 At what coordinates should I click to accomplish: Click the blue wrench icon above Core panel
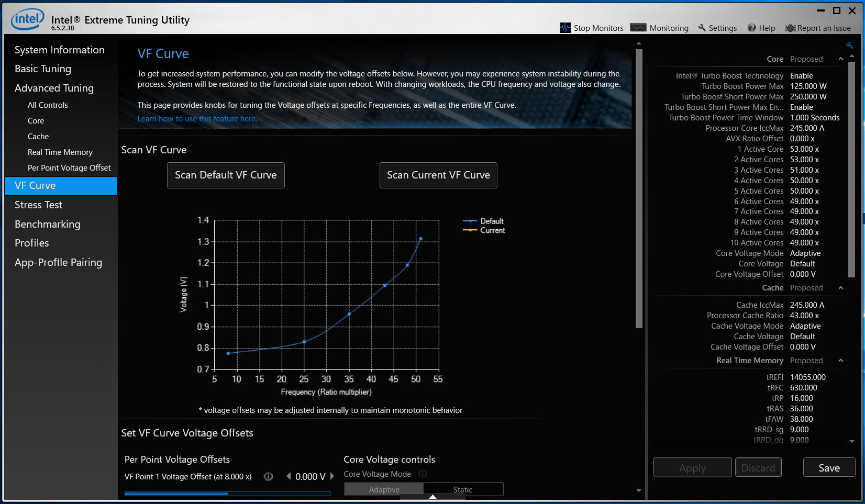pos(849,46)
